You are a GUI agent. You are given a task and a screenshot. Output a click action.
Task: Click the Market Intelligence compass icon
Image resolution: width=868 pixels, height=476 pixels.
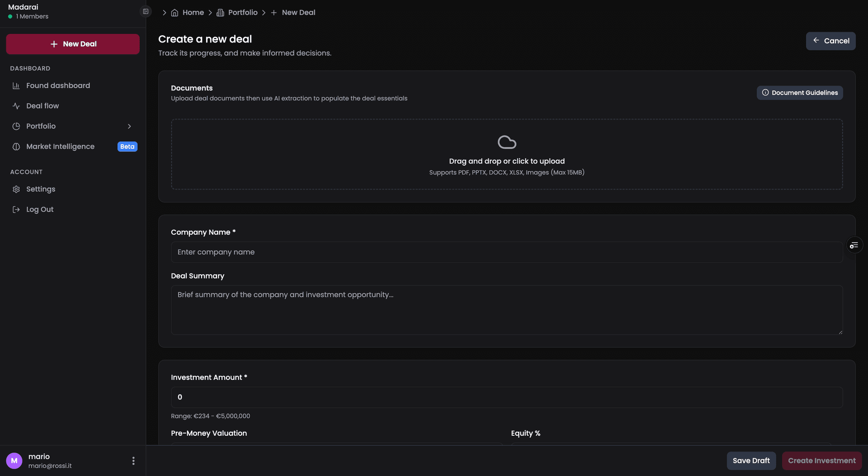pyautogui.click(x=16, y=146)
